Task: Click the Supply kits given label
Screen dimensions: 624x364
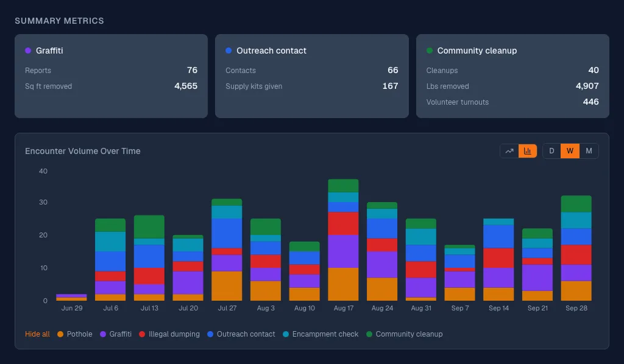Action: [254, 86]
